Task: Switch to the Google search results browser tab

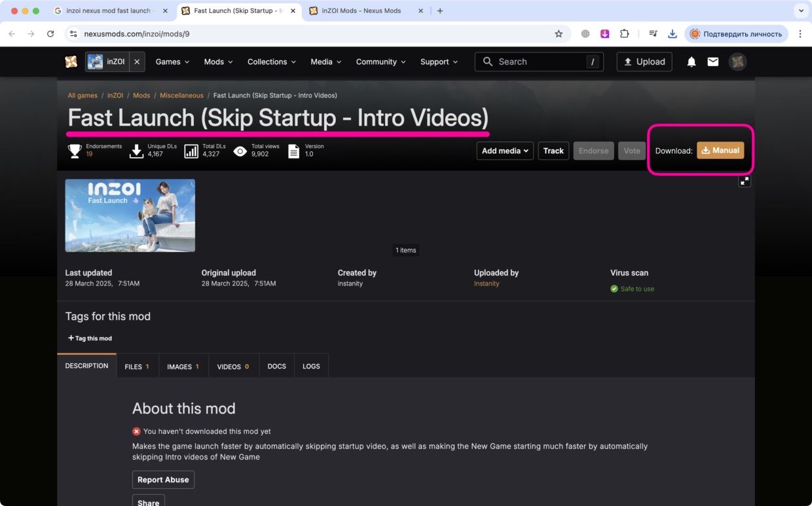Action: coord(109,11)
